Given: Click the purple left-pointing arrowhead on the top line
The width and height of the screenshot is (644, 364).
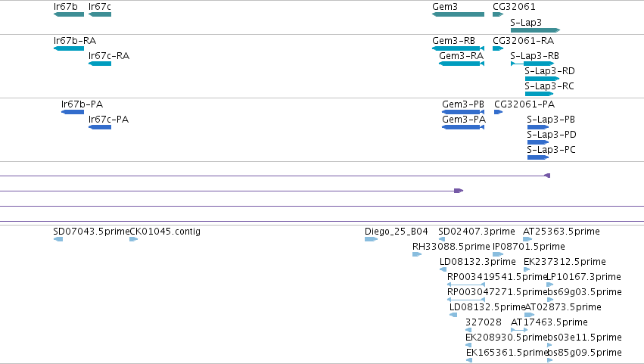Looking at the screenshot, I should coord(547,176).
